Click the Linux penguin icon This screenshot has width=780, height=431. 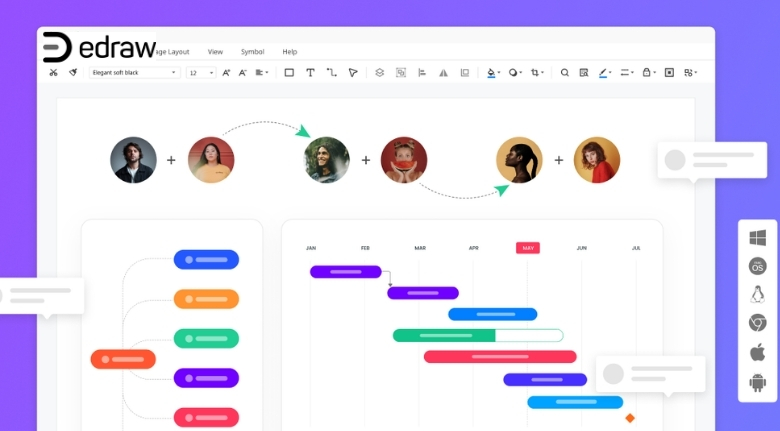(x=758, y=295)
